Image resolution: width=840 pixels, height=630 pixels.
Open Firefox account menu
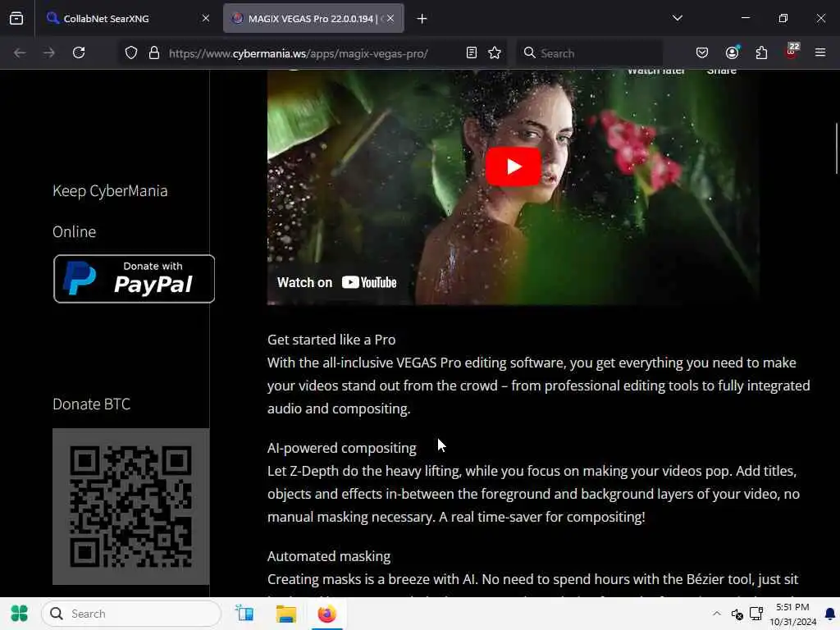[732, 52]
